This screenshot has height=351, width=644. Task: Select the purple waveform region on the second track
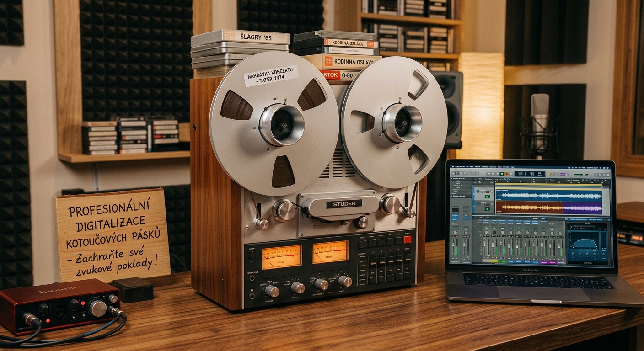pos(583,208)
